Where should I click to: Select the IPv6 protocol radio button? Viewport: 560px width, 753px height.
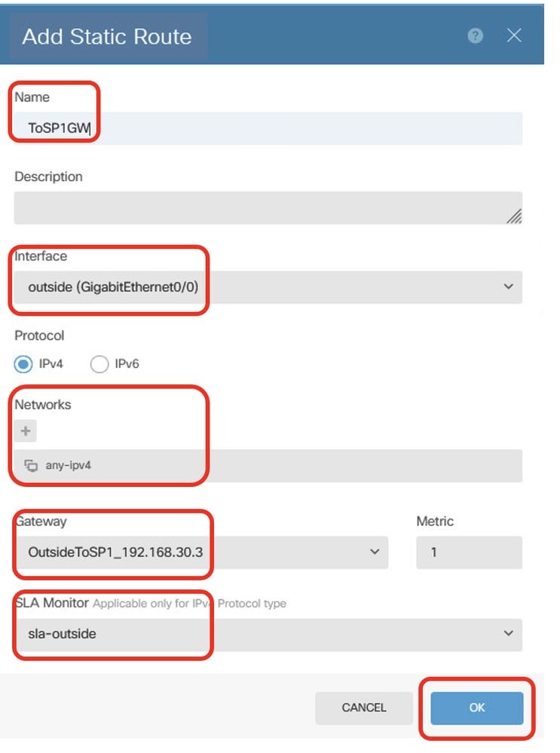(x=99, y=364)
